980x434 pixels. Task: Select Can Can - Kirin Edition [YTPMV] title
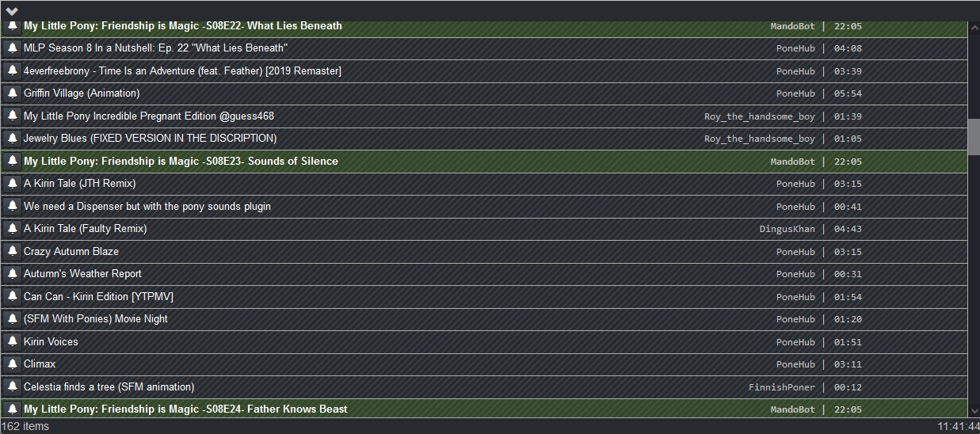(98, 296)
